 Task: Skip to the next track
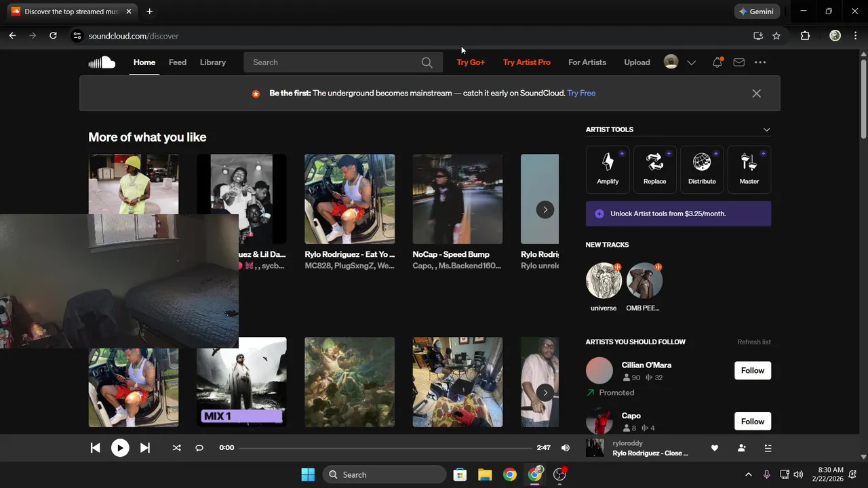144,448
